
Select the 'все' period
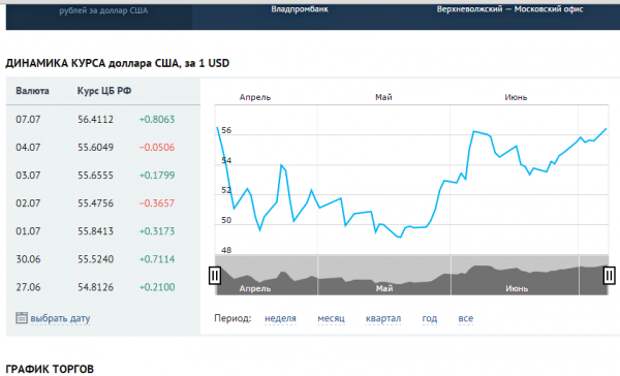465,318
